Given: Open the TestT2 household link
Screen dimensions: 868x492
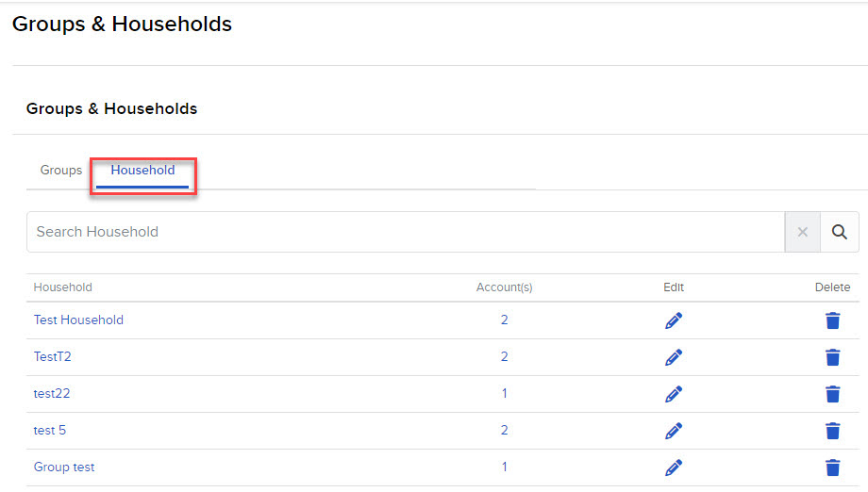Looking at the screenshot, I should click(x=53, y=357).
